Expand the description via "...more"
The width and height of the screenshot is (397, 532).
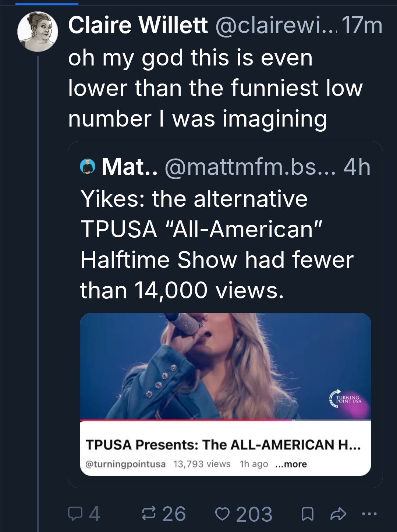pyautogui.click(x=291, y=464)
